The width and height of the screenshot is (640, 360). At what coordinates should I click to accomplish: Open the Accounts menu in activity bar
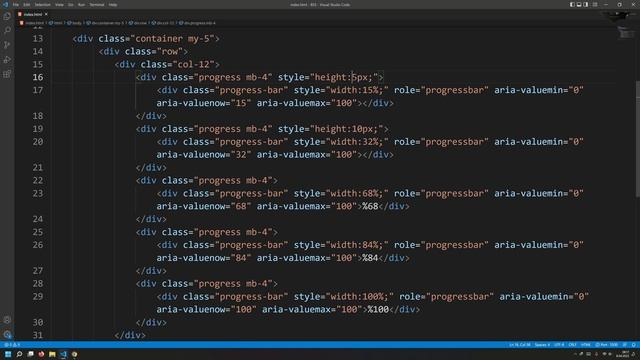click(7, 320)
